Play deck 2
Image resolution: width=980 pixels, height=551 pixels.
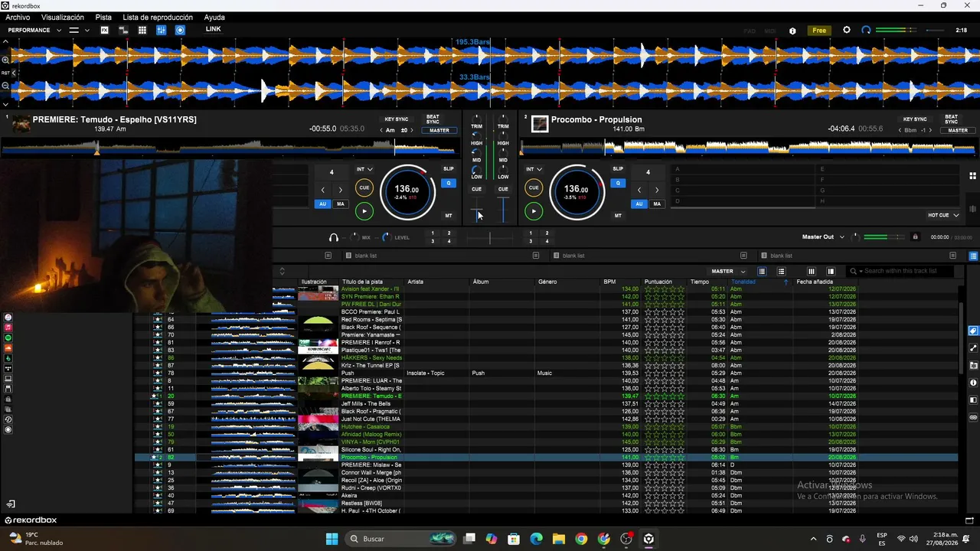click(534, 211)
